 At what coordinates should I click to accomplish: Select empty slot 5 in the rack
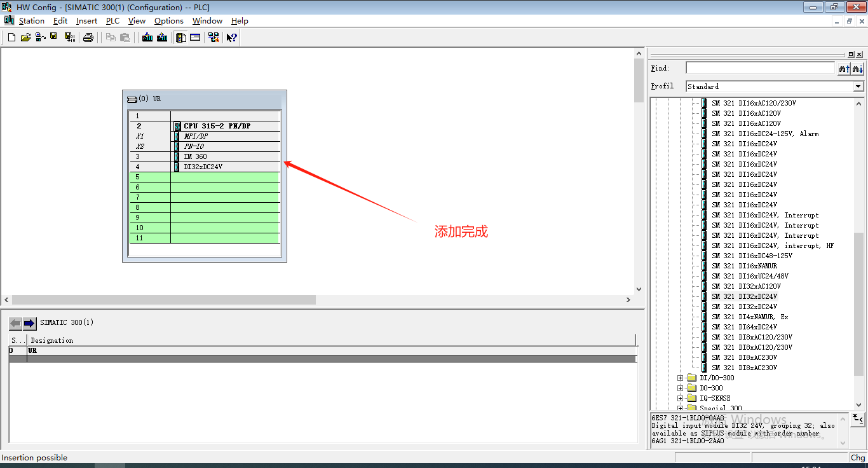(205, 177)
